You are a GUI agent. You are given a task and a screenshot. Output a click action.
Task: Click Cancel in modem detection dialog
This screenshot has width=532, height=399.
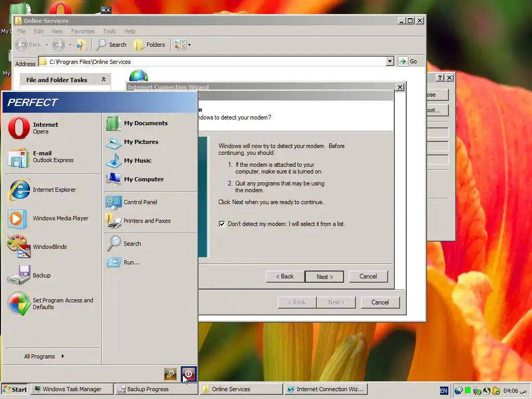coord(368,276)
